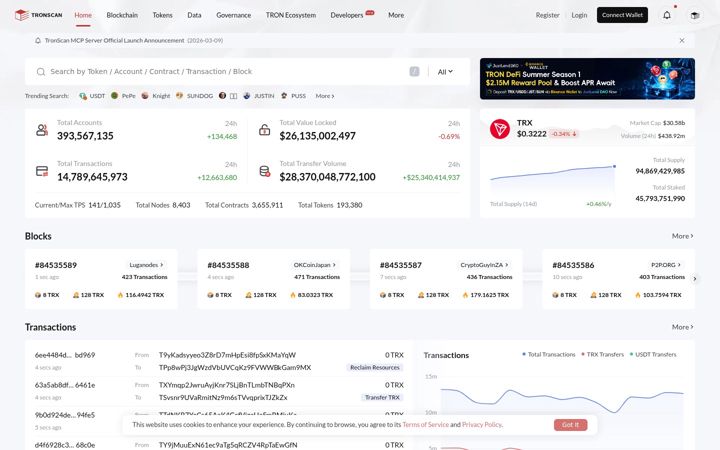
Task: Click the TRONSCAN logo
Action: click(38, 15)
